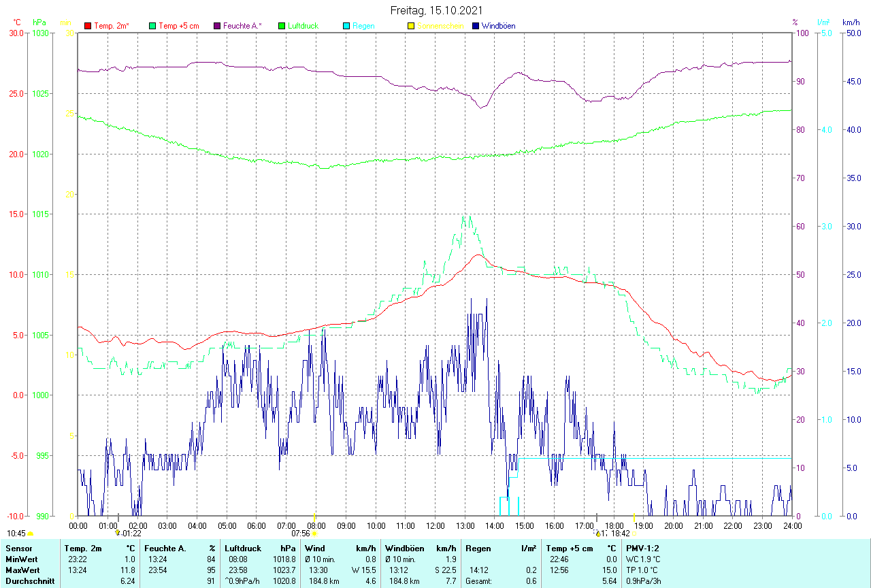871x588 pixels.
Task: Click the chart title 'Freitag, 15.10.2021'
Action: [x=437, y=10]
